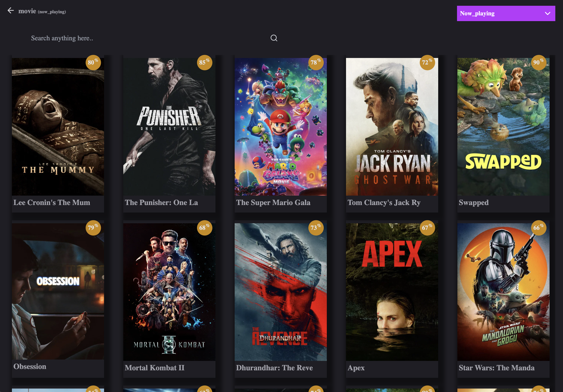Open the Apex movie poster
Viewport: 563px width, 392px height.
[x=392, y=292]
